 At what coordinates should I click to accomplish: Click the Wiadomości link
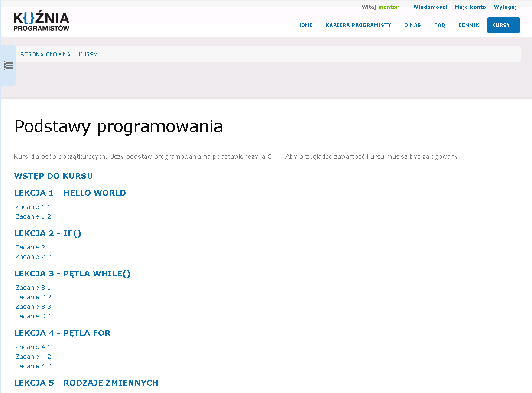[430, 7]
